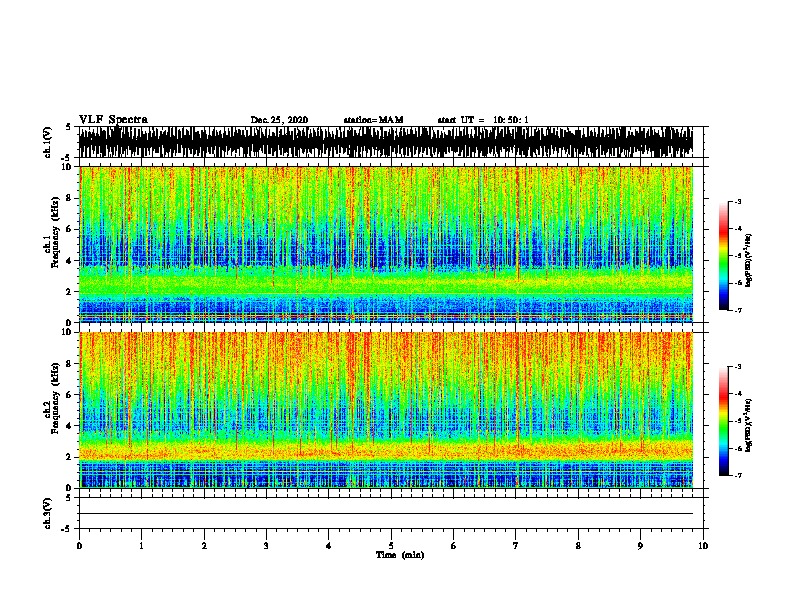Click the ch.2 colorbar scale
Image resolution: width=792 pixels, height=612 pixels.
coord(723,421)
